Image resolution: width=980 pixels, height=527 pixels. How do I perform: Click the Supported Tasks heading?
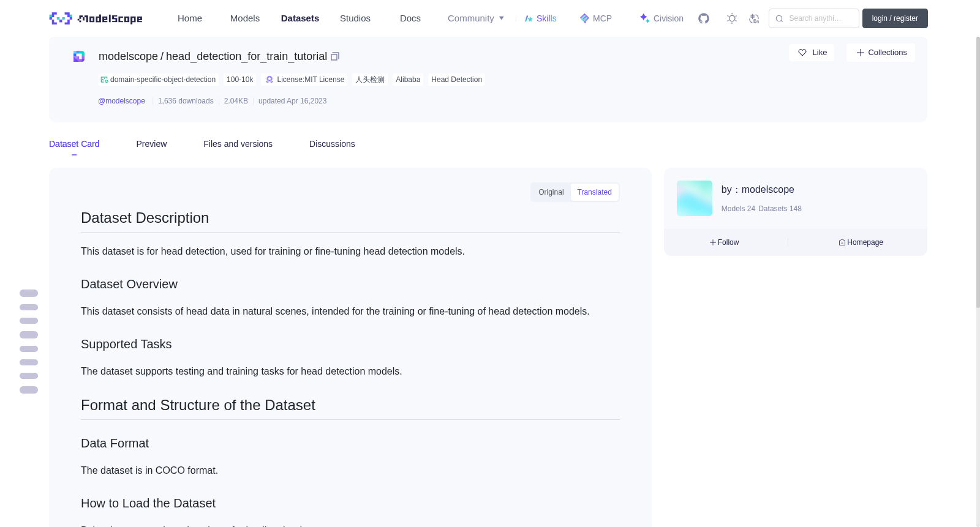(126, 344)
